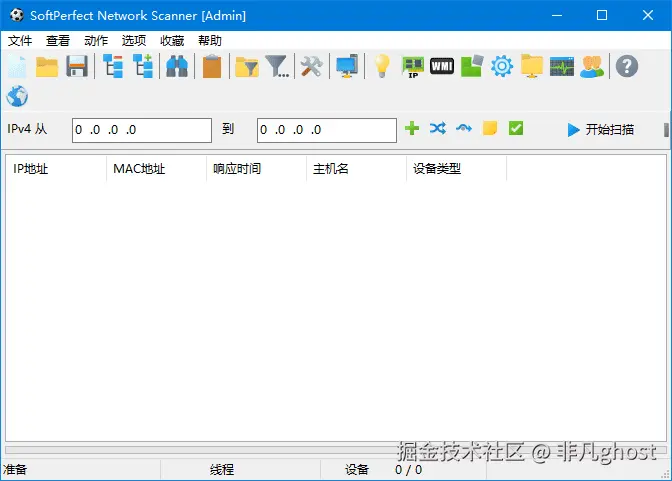
Task: Click the Save floppy disk icon
Action: (x=77, y=66)
